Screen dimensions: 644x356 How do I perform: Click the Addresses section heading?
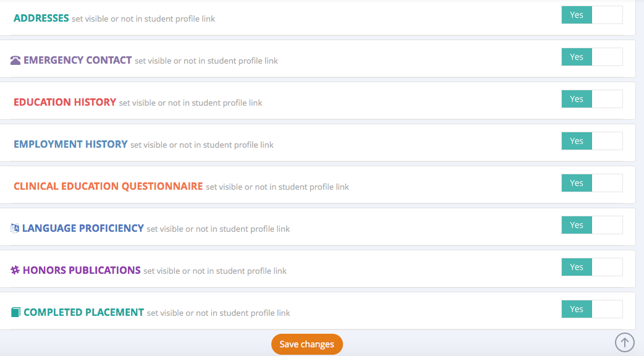pos(41,18)
